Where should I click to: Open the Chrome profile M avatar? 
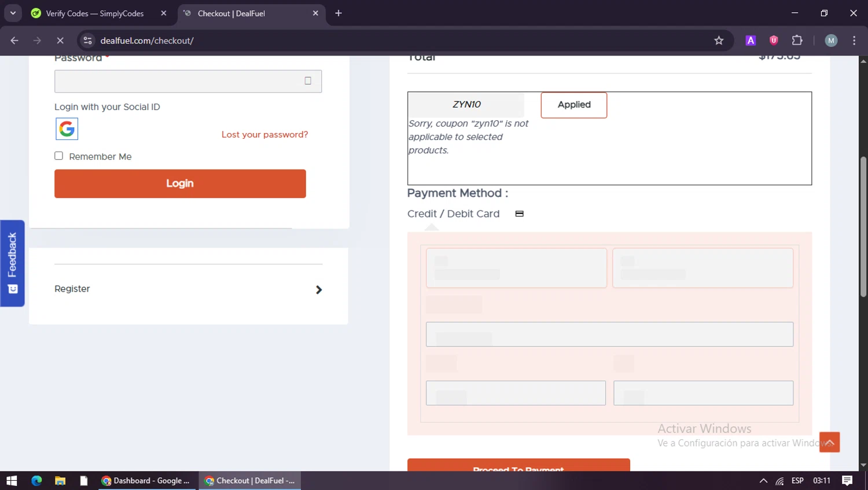point(831,40)
